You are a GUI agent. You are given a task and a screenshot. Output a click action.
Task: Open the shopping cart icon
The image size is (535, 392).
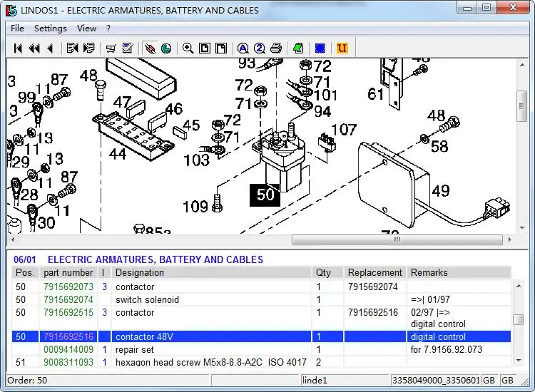pyautogui.click(x=111, y=48)
